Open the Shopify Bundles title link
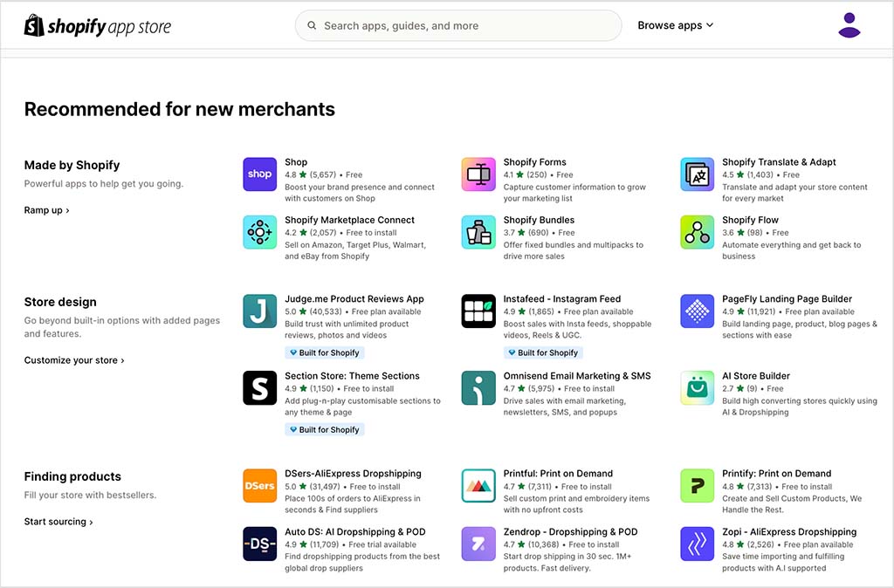 click(x=539, y=220)
